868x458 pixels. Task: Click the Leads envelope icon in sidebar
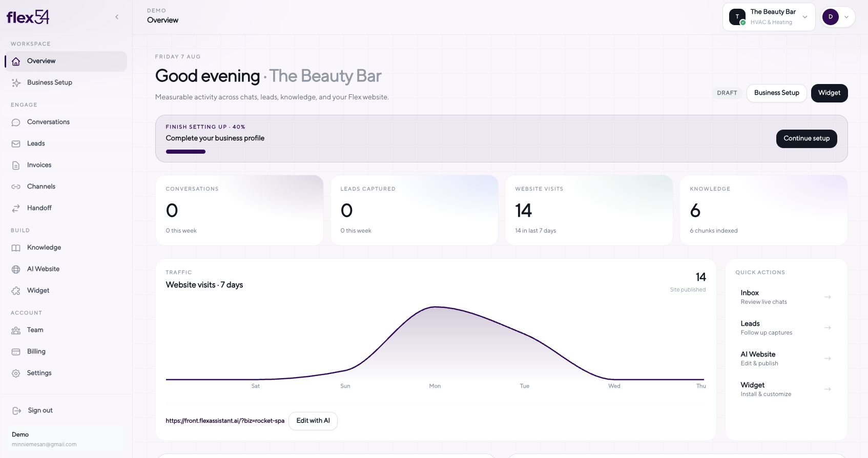pos(16,144)
